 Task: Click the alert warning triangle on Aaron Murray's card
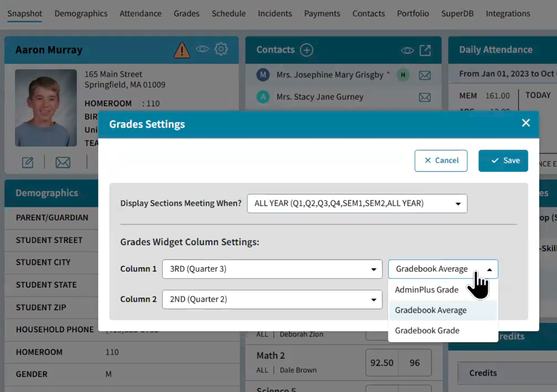click(181, 49)
